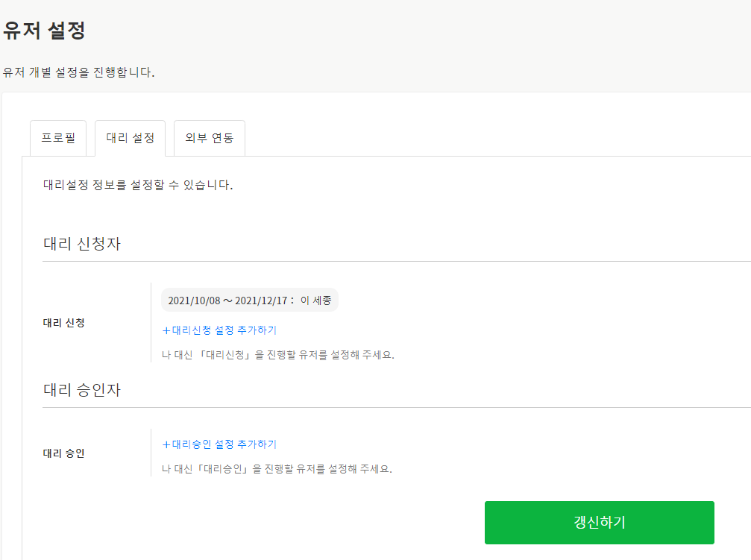Image resolution: width=751 pixels, height=560 pixels.
Task: Click the help text under 대리승인 link
Action: (x=277, y=469)
